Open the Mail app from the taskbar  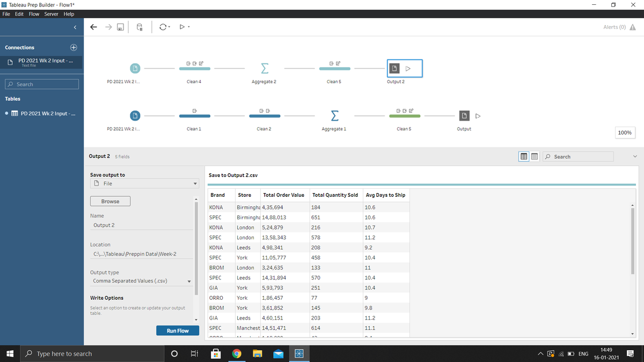point(279,354)
